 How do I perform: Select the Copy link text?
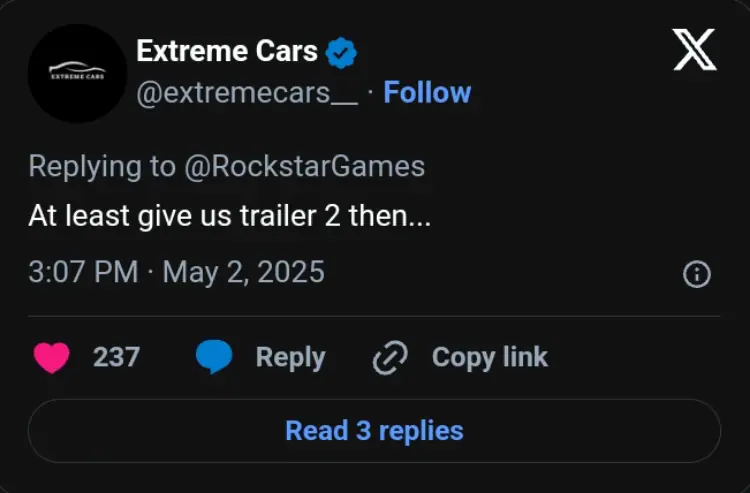489,357
